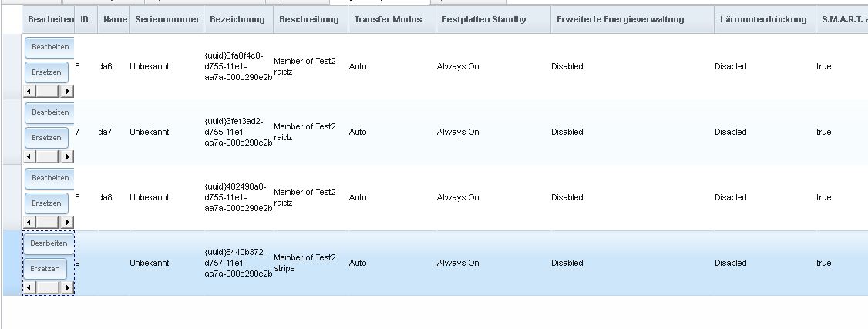Click left scroll arrow in da8 row
The height and width of the screenshot is (329, 868).
click(x=30, y=222)
